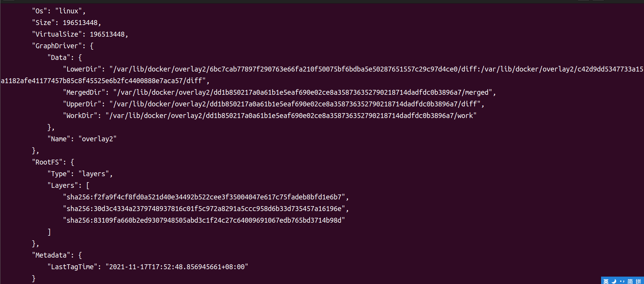Click the "overlay2" Name value
The image size is (644, 284).
coord(97,139)
